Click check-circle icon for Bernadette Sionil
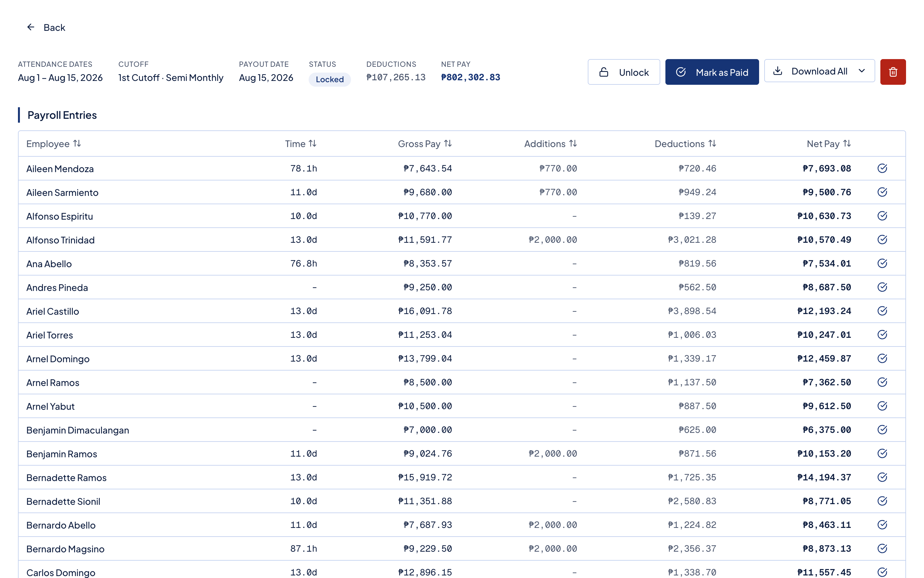The image size is (924, 578). click(882, 501)
